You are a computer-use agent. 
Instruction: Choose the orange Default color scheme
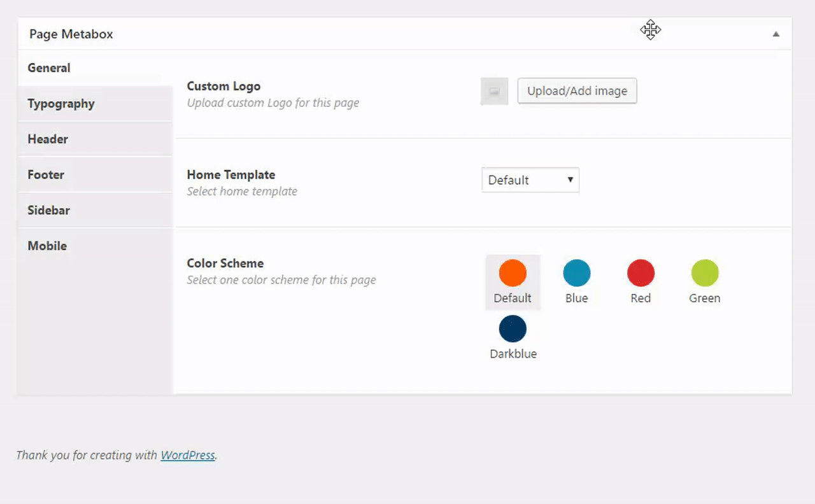513,273
